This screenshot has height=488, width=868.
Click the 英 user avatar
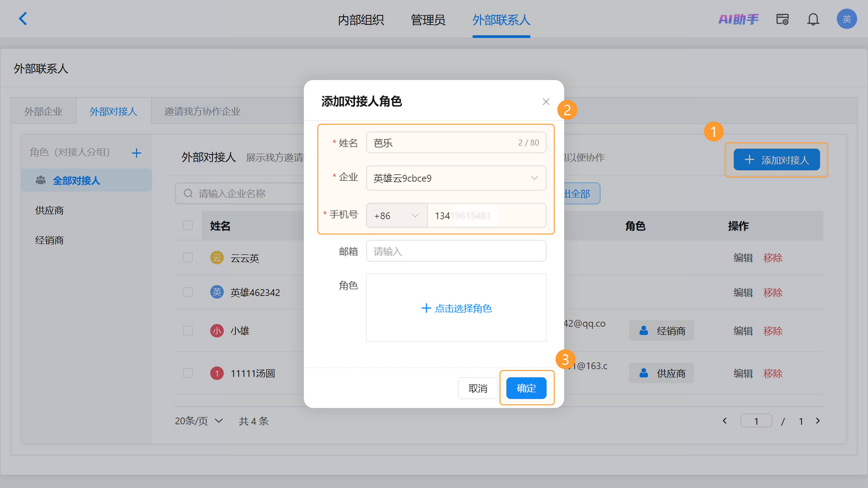pyautogui.click(x=847, y=19)
